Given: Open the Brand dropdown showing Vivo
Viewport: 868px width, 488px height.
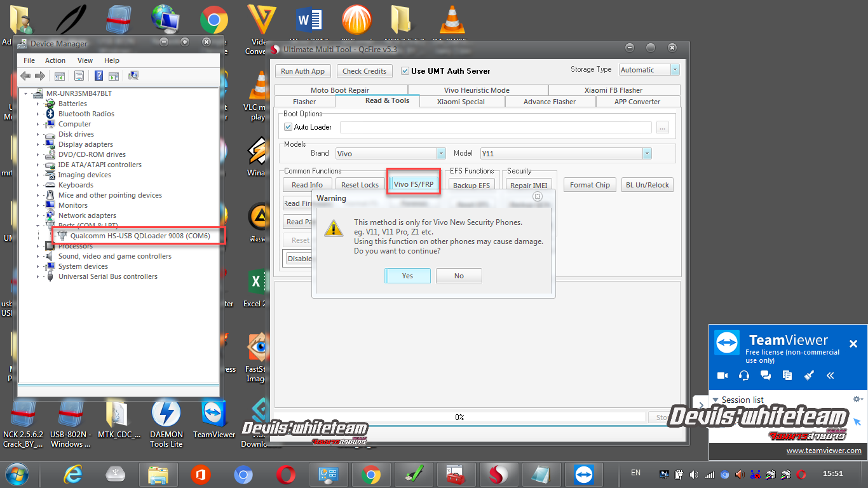Looking at the screenshot, I should pyautogui.click(x=390, y=153).
